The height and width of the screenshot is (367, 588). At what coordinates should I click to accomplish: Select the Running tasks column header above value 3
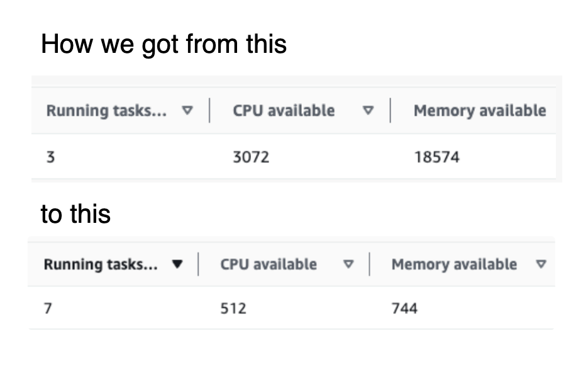(106, 111)
